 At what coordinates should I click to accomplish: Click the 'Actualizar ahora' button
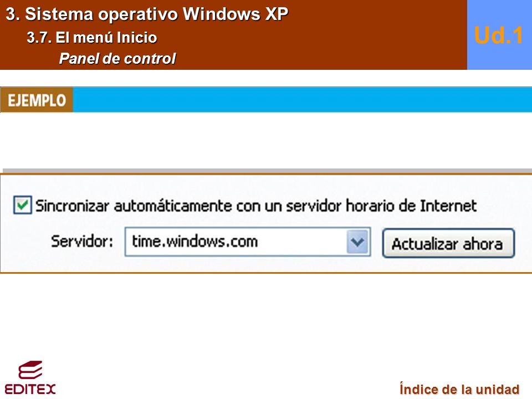coord(448,244)
